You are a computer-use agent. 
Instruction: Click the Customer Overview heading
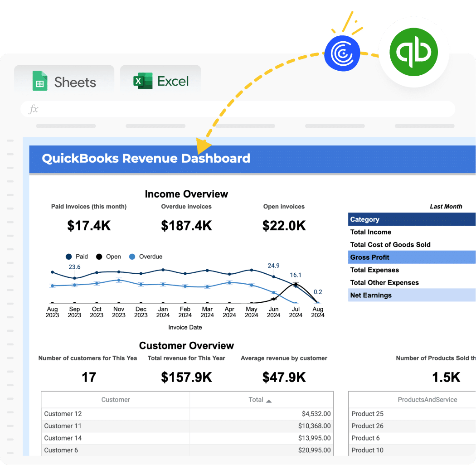click(186, 345)
